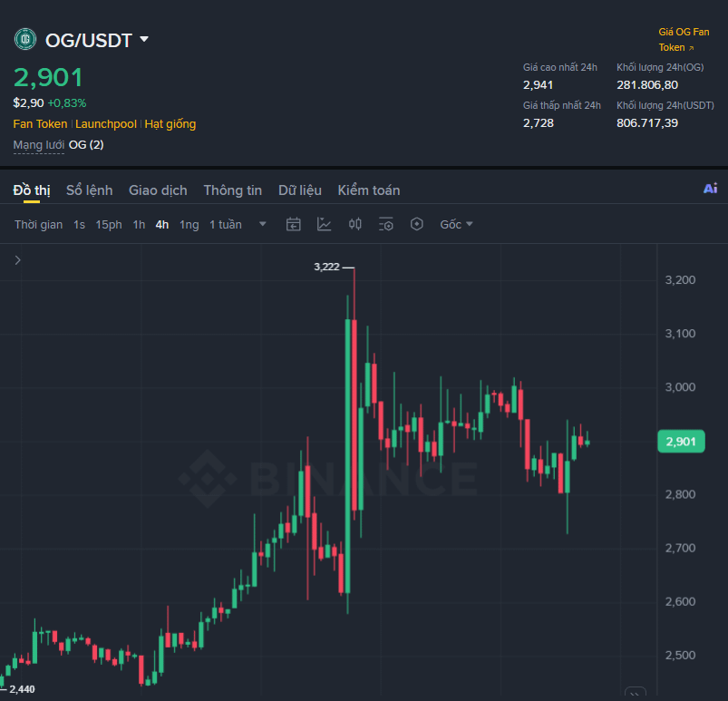Click the 24h low value 2,728
The width and height of the screenshot is (728, 701).
click(539, 123)
